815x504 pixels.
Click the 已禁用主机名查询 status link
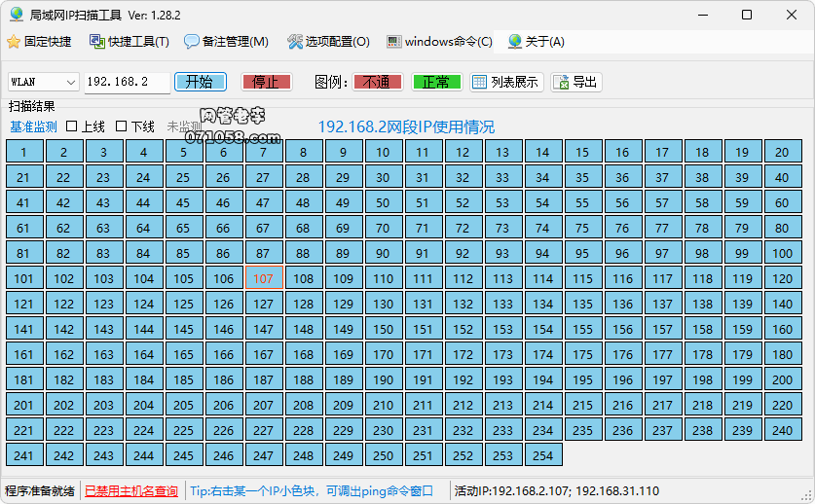[x=131, y=490]
